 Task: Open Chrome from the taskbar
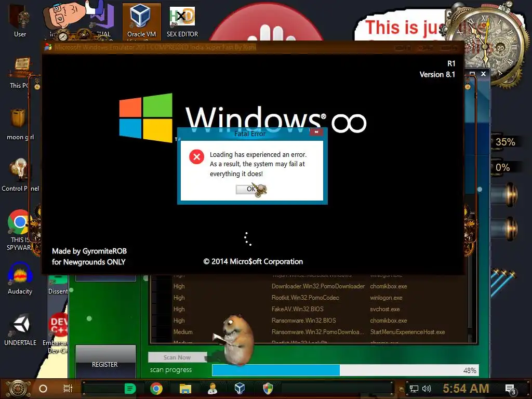(156, 389)
